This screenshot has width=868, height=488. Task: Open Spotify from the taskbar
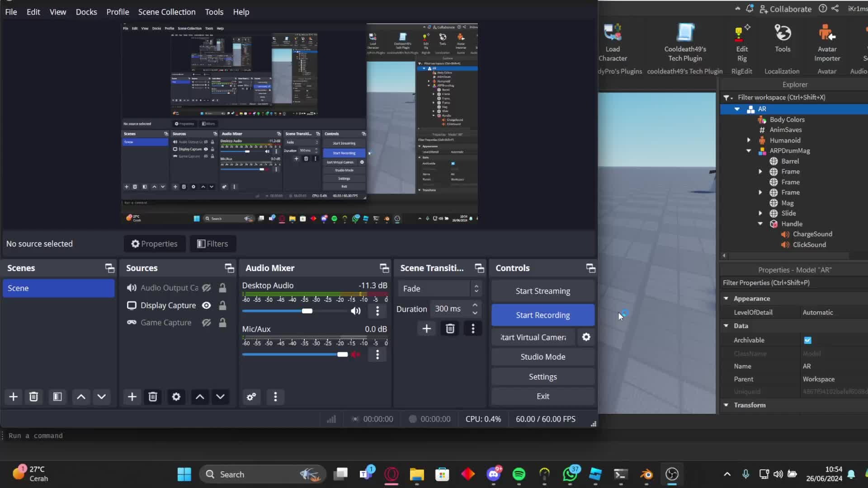coord(519,474)
